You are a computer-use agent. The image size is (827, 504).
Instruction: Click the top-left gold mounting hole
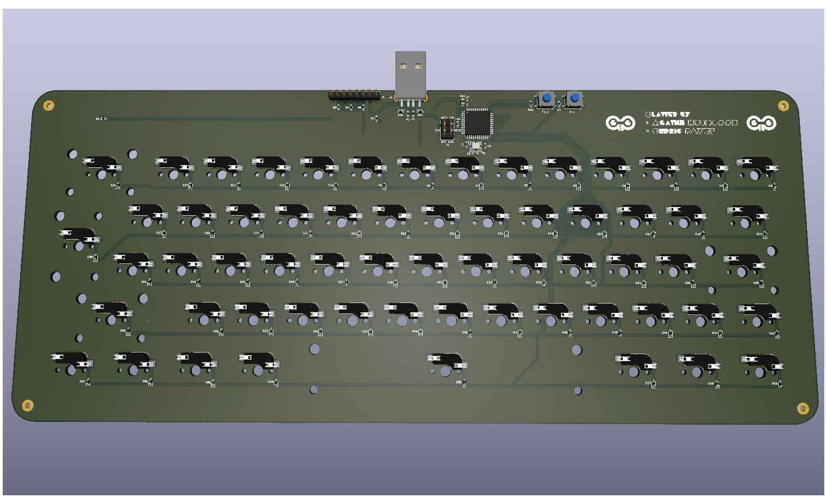point(49,105)
